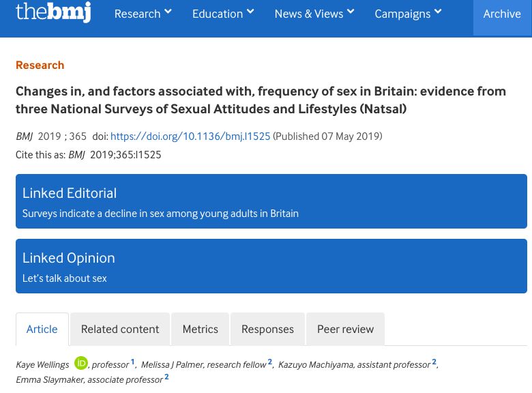Click affiliation superscript 2 after Kazuyo Machiyama
Viewport: 532px width, 393px height.
(x=434, y=362)
